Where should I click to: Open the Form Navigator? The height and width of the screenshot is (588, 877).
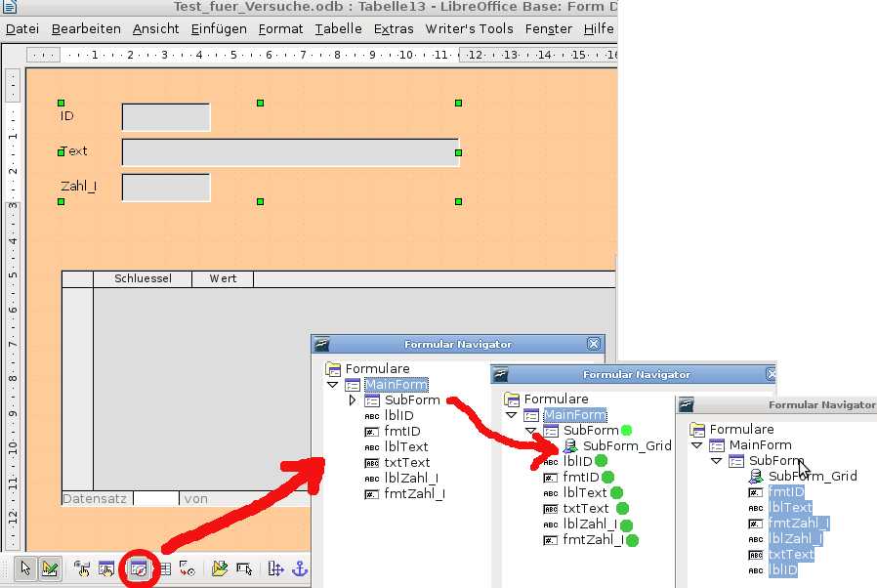click(139, 567)
